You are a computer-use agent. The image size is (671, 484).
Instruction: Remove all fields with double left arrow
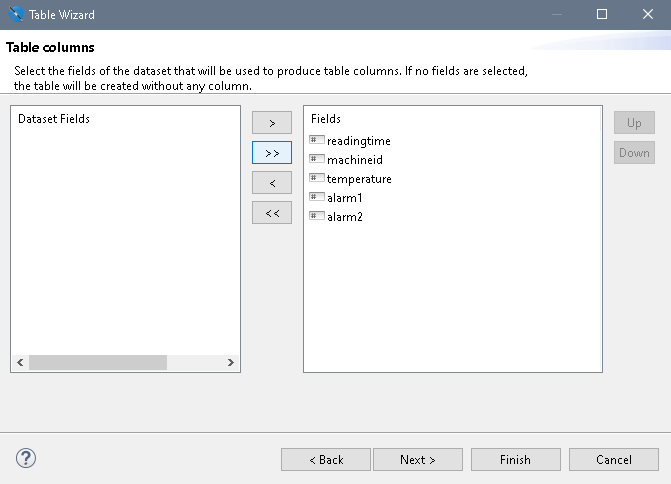pos(272,213)
